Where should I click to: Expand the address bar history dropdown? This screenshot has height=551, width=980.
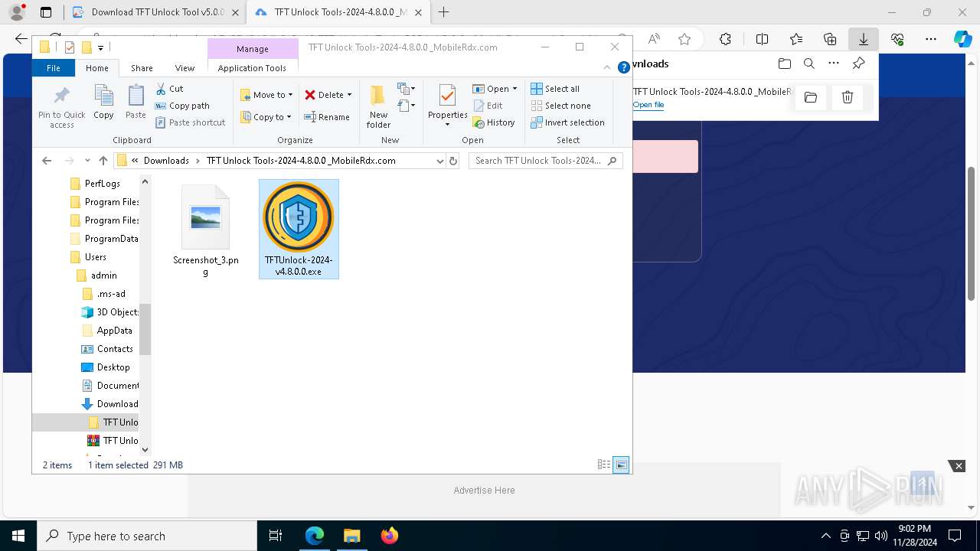point(439,161)
